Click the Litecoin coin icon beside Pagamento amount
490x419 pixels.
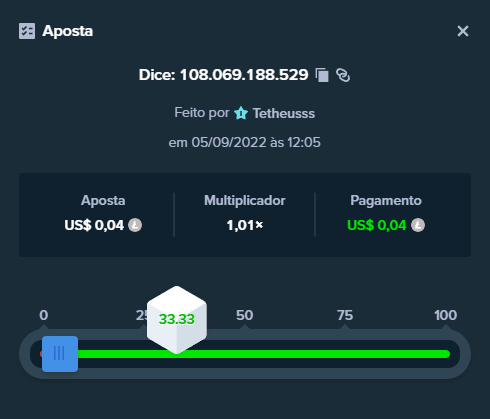[418, 225]
